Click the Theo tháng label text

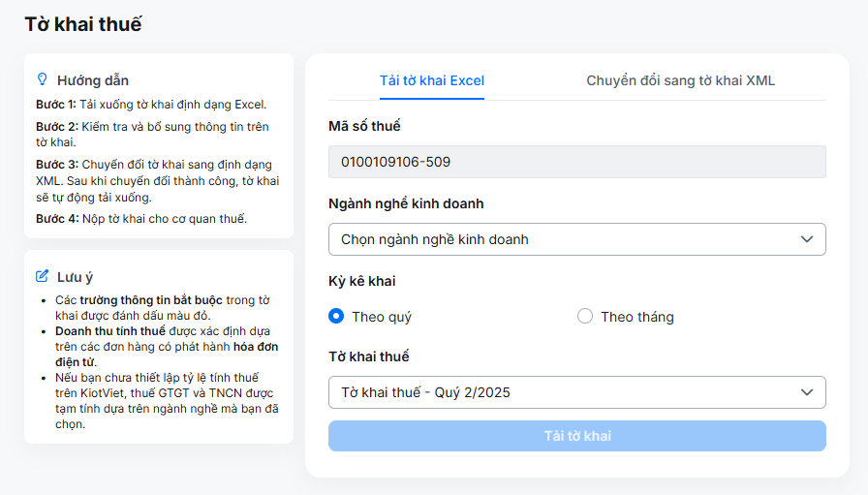[x=637, y=317]
